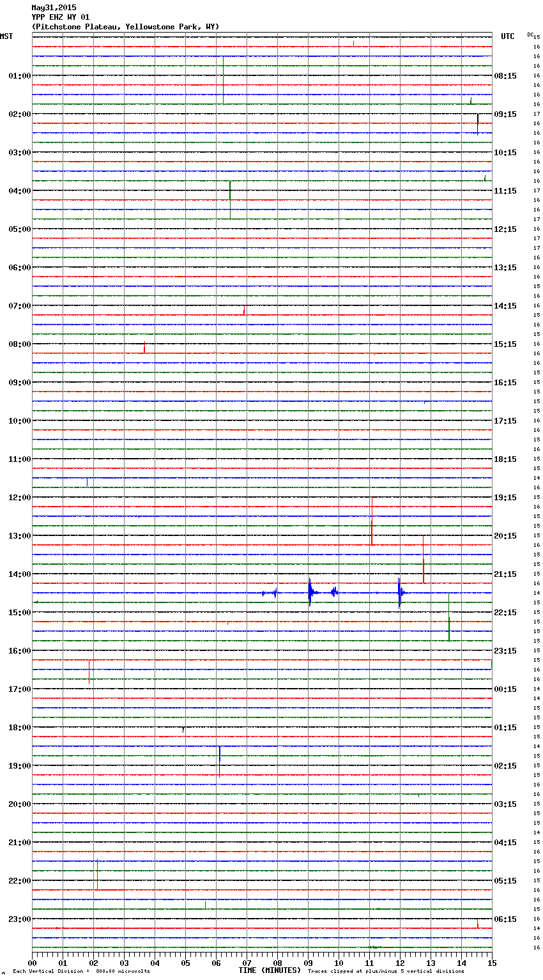The image size is (543, 980).
Task: Click the black spike on the 02:00 trace
Action: (x=478, y=124)
